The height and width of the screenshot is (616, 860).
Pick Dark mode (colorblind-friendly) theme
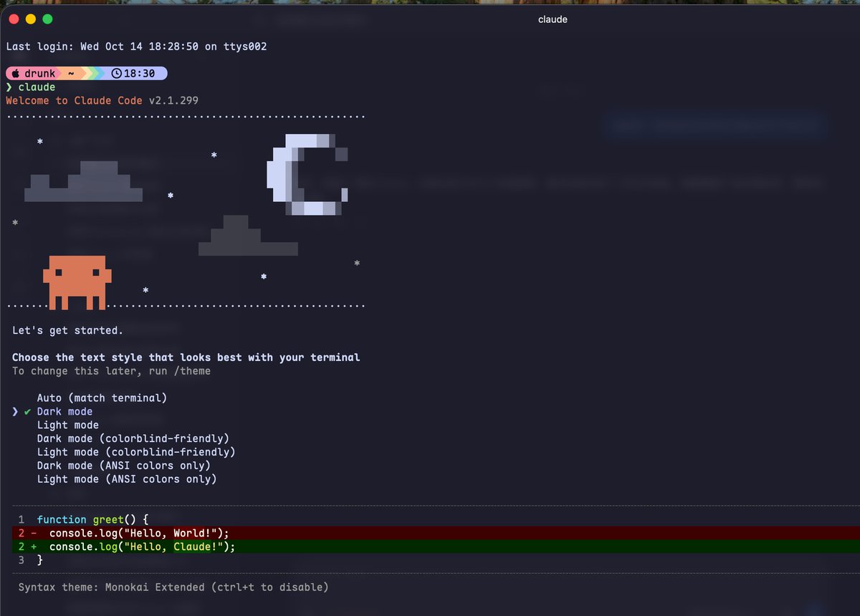[133, 438]
